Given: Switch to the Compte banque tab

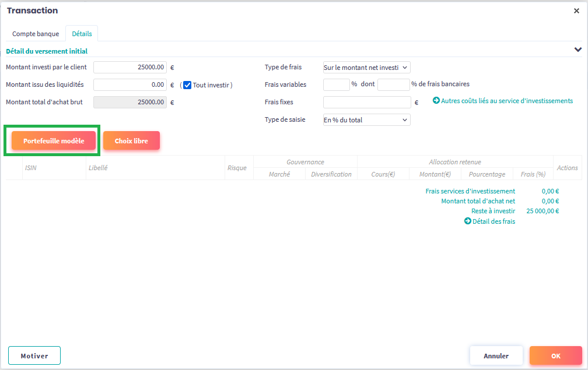Looking at the screenshot, I should 36,34.
